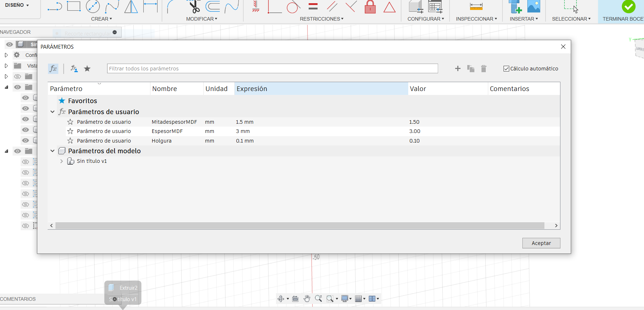Screen dimensions: 644x310
Task: Collapse the Parámetros del modelo group
Action: pyautogui.click(x=53, y=151)
